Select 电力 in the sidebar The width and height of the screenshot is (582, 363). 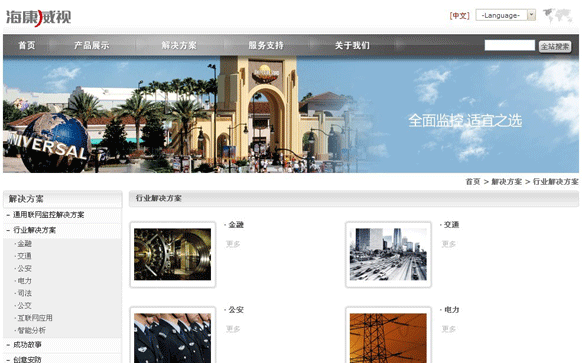pyautogui.click(x=24, y=281)
